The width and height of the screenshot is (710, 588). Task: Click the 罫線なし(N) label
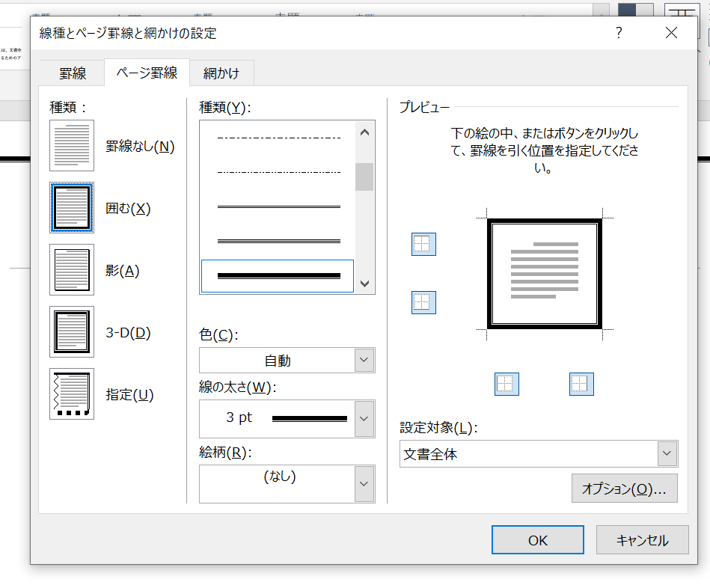click(x=140, y=146)
